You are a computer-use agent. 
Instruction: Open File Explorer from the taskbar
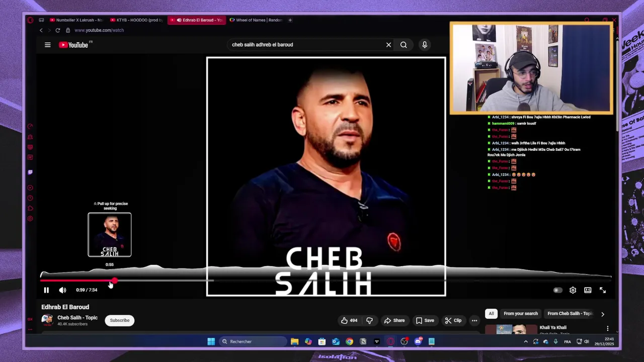point(295,341)
